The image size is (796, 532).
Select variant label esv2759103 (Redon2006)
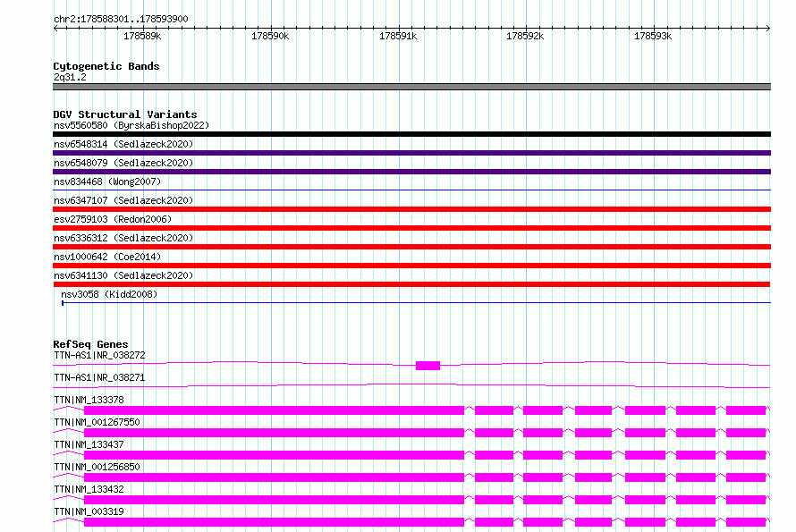113,219
